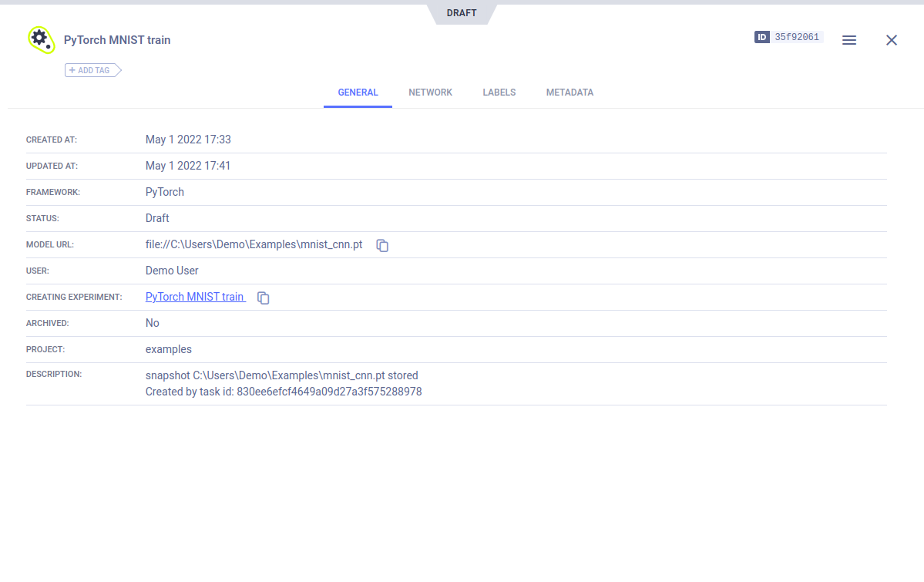Viewport: 924px width, 582px height.
Task: Show the Metadata tab
Action: [x=570, y=93]
